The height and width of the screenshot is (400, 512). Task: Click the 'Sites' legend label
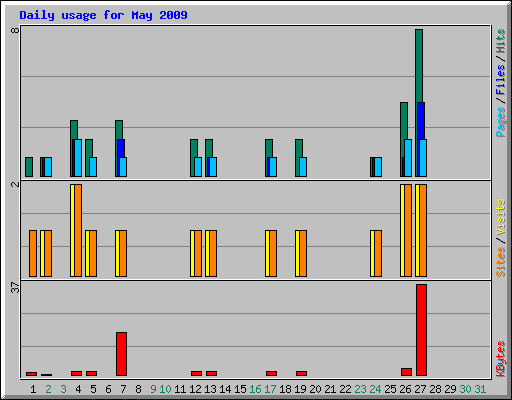coord(500,262)
